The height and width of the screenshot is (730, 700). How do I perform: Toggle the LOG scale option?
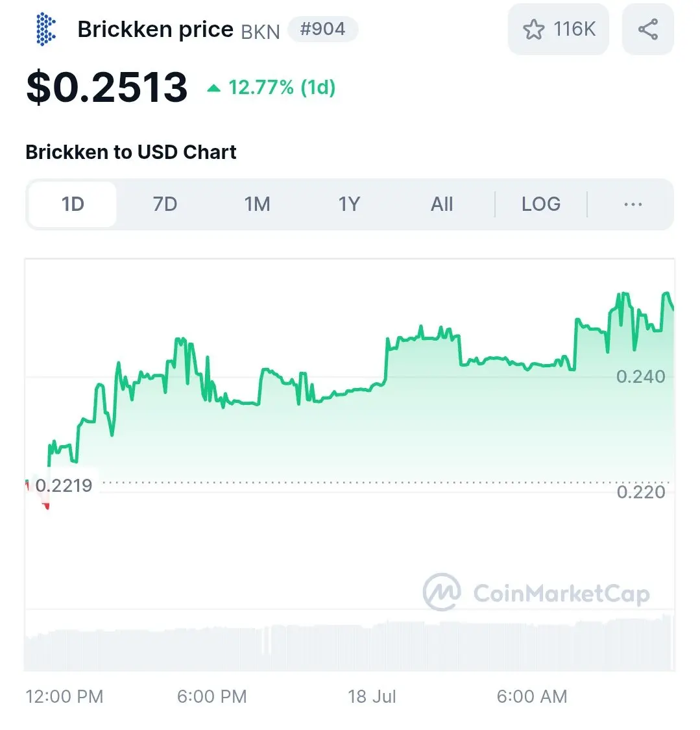[541, 204]
